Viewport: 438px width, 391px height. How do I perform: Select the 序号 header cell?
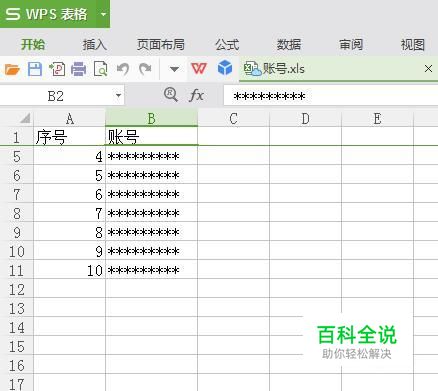click(x=69, y=136)
